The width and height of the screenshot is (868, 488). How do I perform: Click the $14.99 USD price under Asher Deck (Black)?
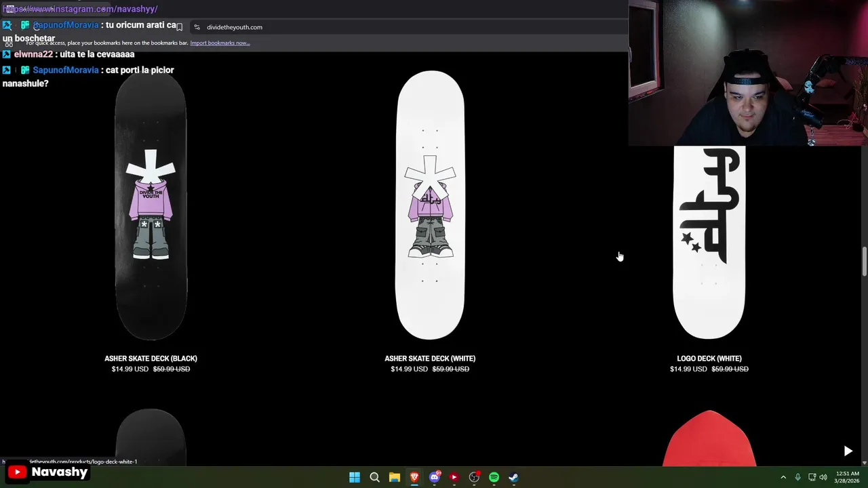click(130, 369)
